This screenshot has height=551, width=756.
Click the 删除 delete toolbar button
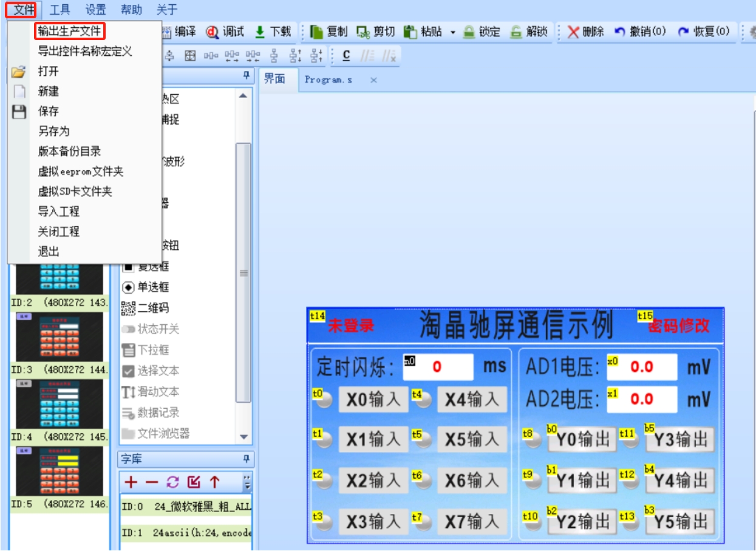[585, 32]
